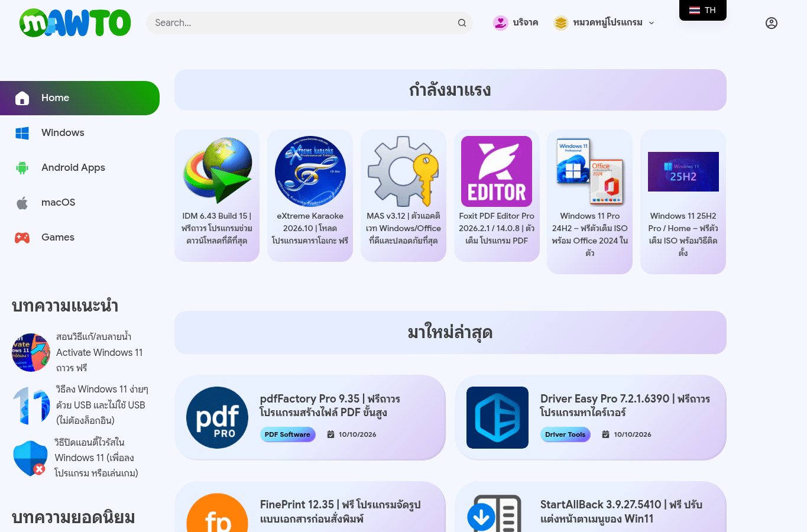Open the Windows 11 25H2 thumbnail
Viewport: 807px width, 532px height.
(683, 171)
